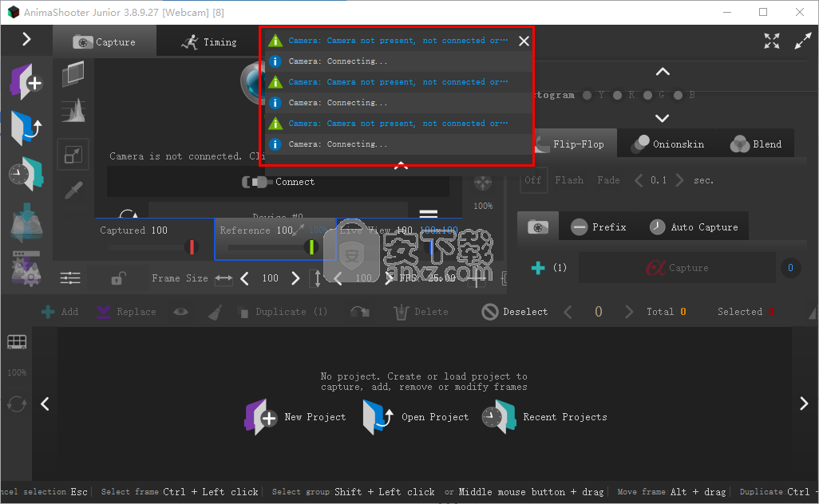Open recent projects icon in sidebar
The image size is (819, 504).
26,174
